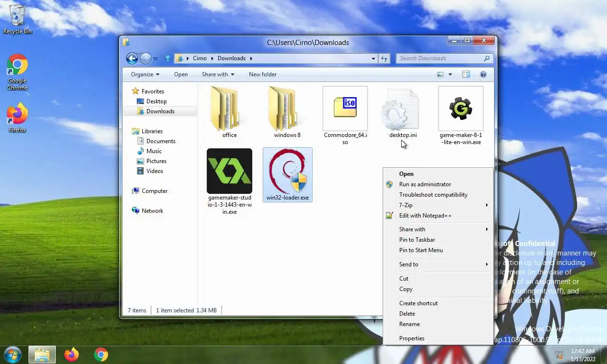
Task: Select the office folder
Action: click(230, 112)
